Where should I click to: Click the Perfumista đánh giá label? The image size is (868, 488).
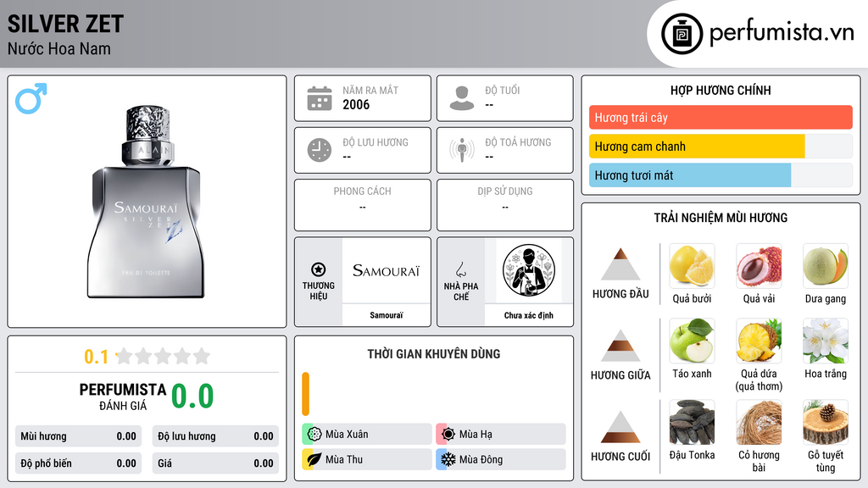pyautogui.click(x=123, y=396)
